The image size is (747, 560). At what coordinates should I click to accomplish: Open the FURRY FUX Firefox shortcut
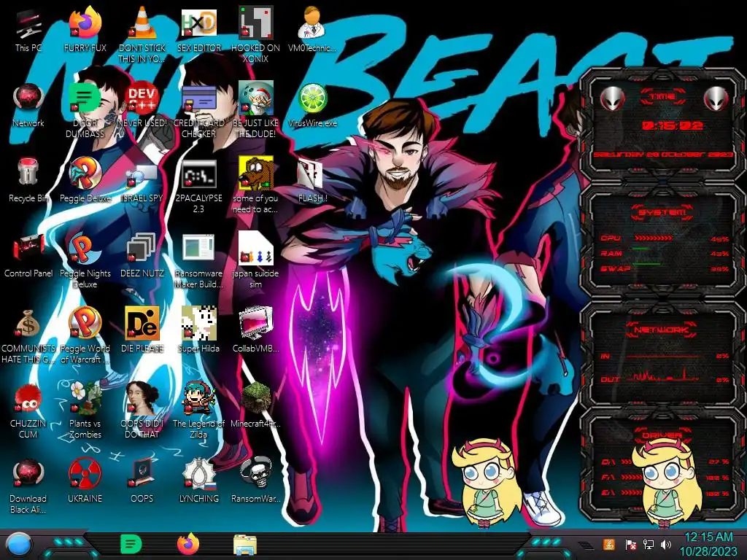(x=85, y=23)
